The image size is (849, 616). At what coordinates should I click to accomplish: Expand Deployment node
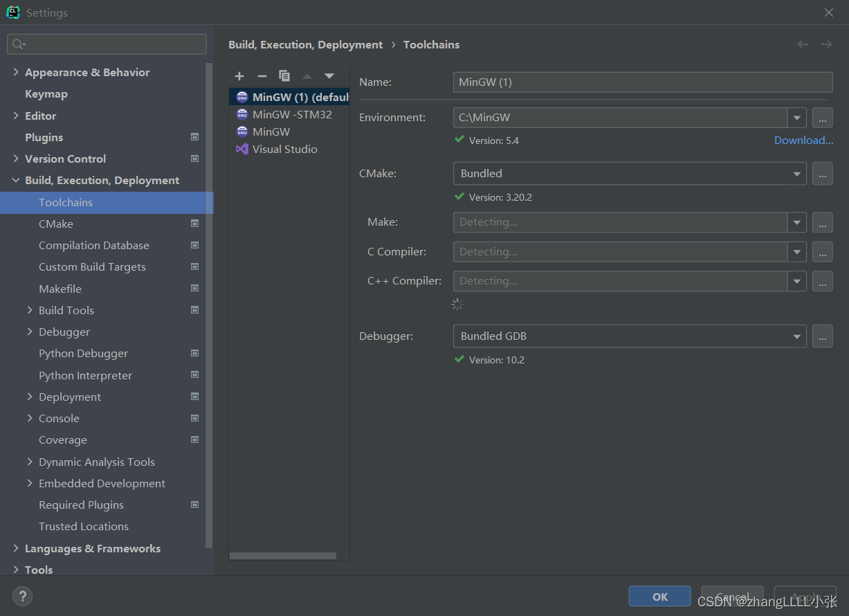click(30, 397)
